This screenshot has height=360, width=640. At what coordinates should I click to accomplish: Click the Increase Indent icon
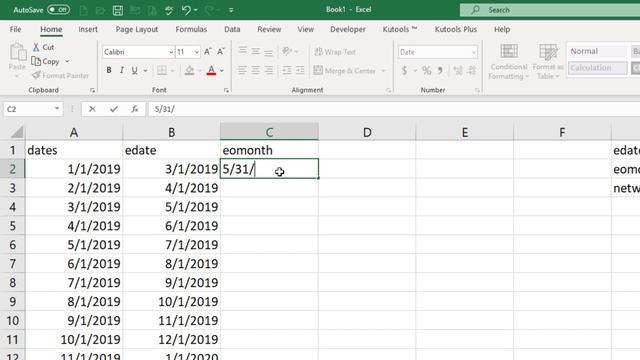pos(300,70)
